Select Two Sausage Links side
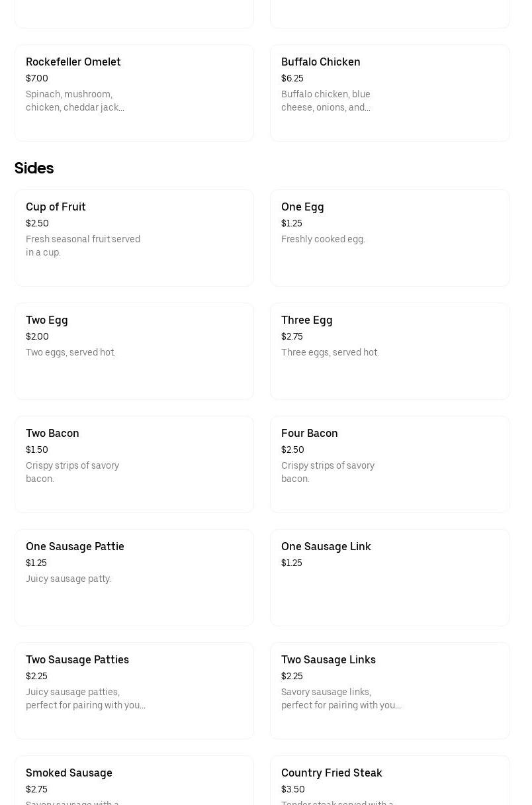 (x=389, y=690)
